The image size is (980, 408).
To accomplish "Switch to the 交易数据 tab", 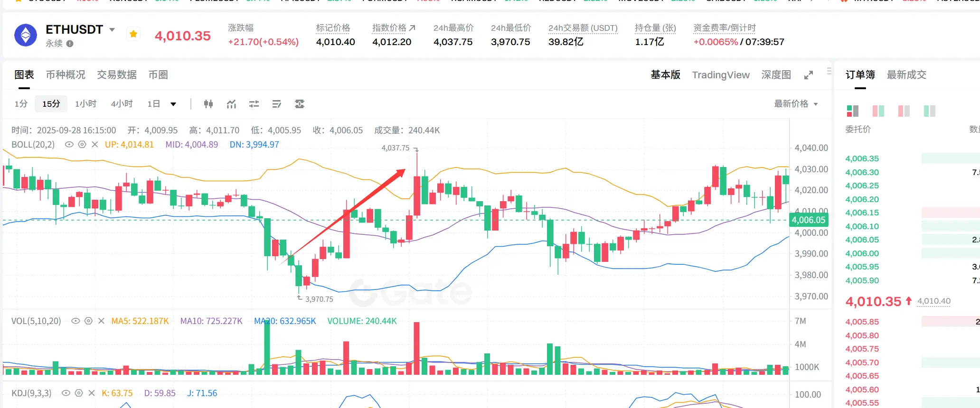I will [117, 74].
